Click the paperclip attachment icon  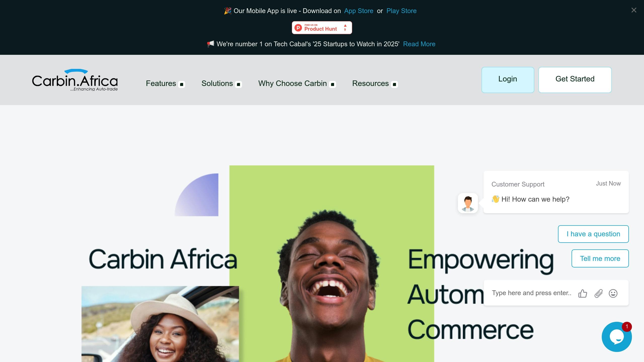598,293
